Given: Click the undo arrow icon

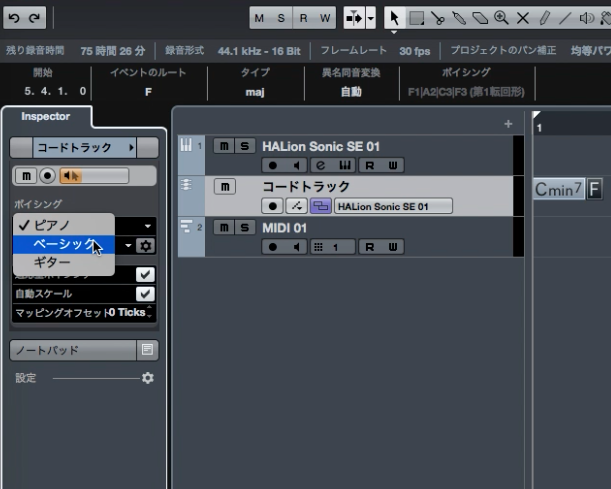Looking at the screenshot, I should (x=14, y=18).
